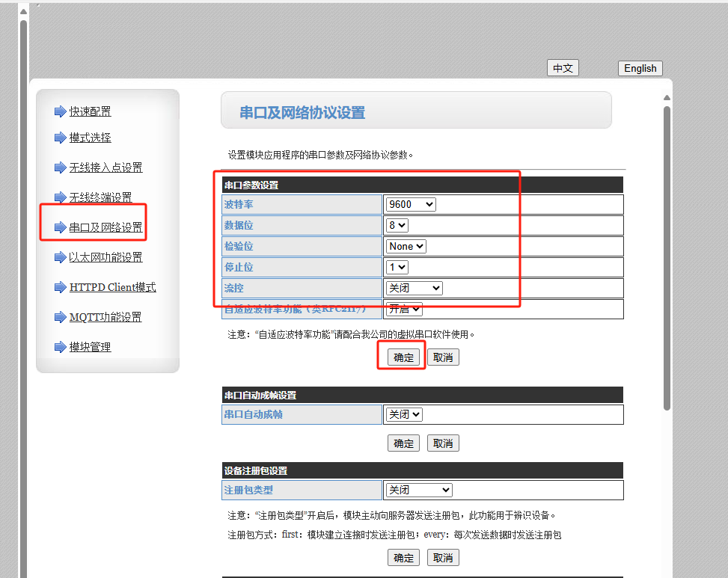
Task: Click arrow icon beside HTTPD Client模式
Action: (x=60, y=287)
